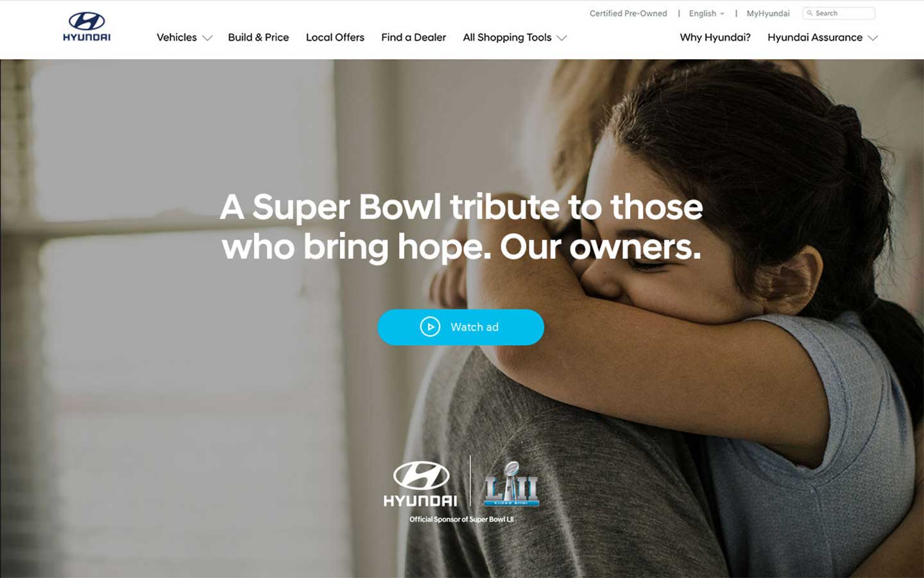Click the Super Bowl tribute headline
The height and width of the screenshot is (578, 924).
(461, 227)
